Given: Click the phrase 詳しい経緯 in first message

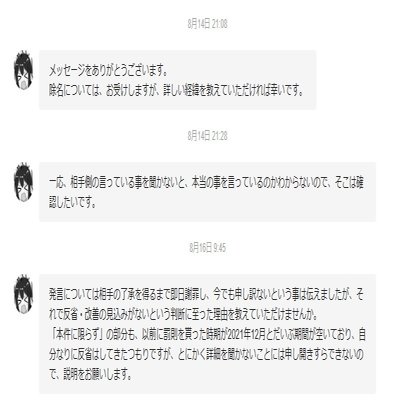Looking at the screenshot, I should [x=181, y=91].
